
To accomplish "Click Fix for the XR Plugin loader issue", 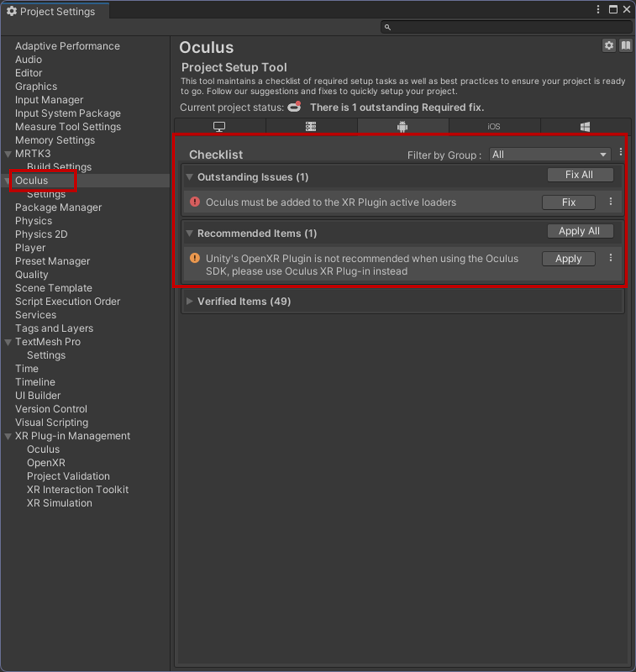I will point(568,202).
